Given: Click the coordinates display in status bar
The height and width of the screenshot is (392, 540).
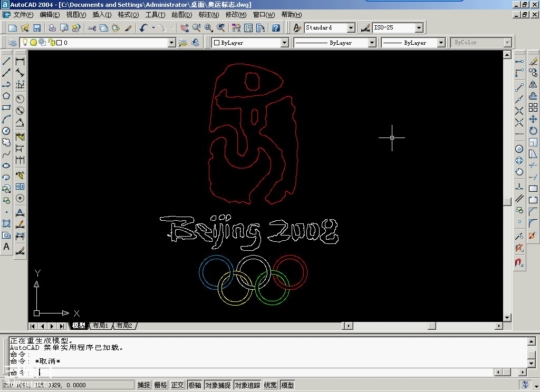Looking at the screenshot, I should pyautogui.click(x=68, y=385).
